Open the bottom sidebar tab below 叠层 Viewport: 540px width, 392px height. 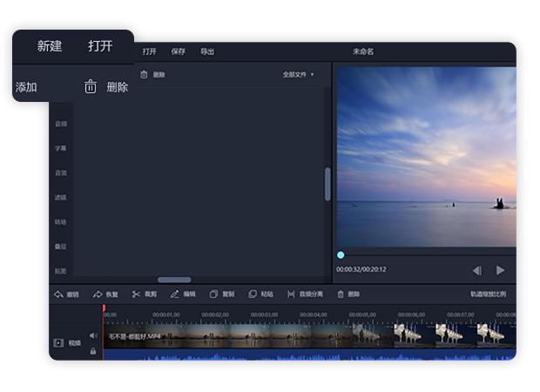(x=61, y=271)
